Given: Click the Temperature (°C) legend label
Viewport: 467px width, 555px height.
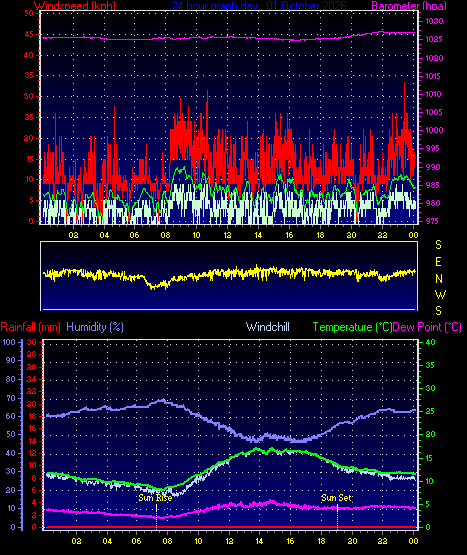Looking at the screenshot, I should [x=352, y=327].
